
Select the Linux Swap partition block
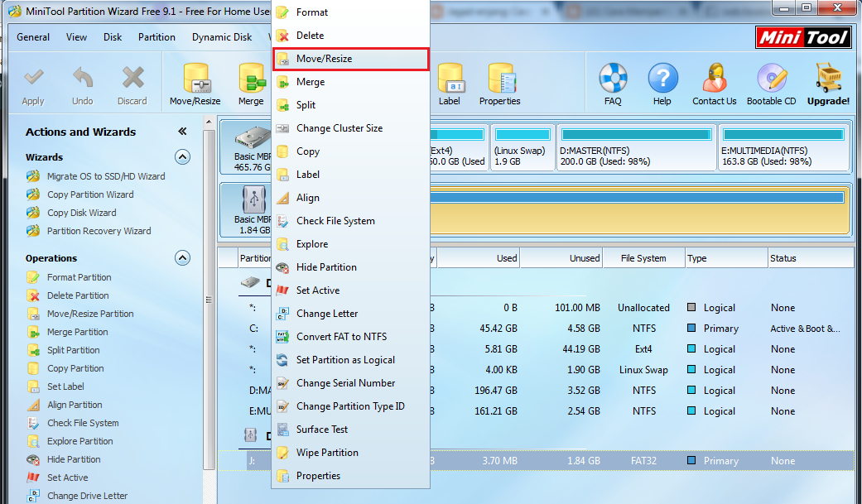(522, 148)
